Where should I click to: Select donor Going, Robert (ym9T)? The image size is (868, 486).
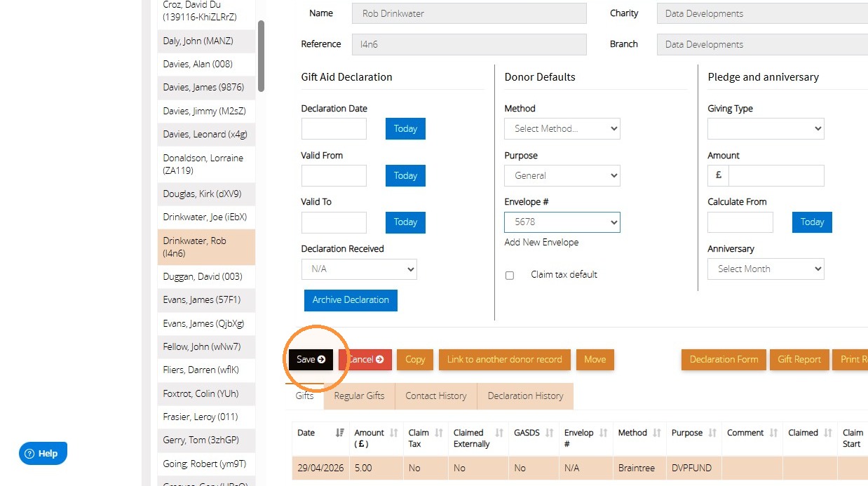206,464
